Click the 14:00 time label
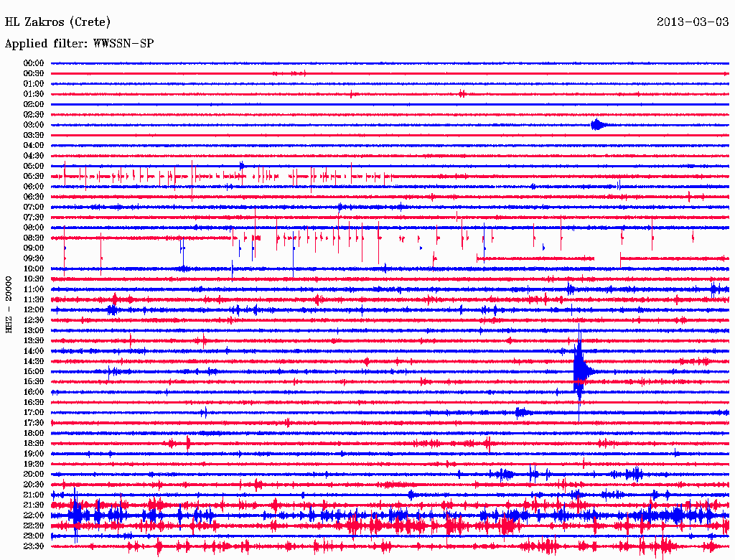The width and height of the screenshot is (735, 560). [x=34, y=351]
